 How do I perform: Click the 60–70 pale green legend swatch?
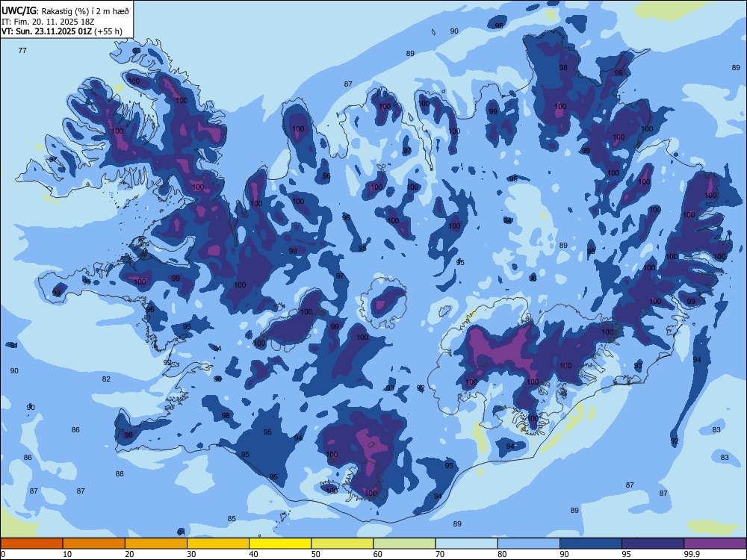(404, 544)
